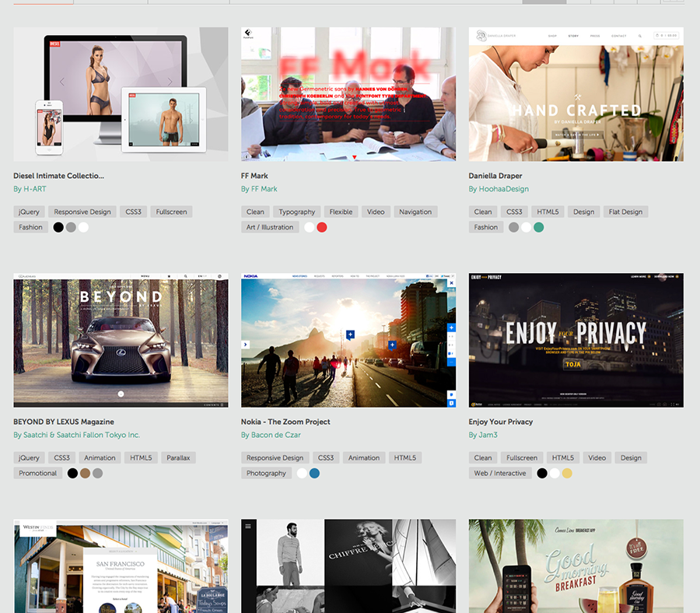The width and height of the screenshot is (700, 613).
Task: Open author link By Bacon de Czar
Action: click(x=271, y=435)
